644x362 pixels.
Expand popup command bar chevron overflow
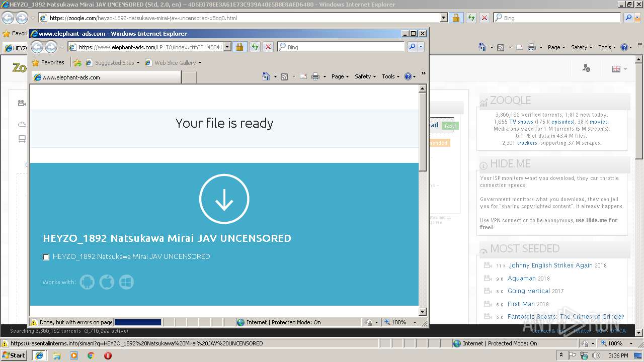click(423, 73)
